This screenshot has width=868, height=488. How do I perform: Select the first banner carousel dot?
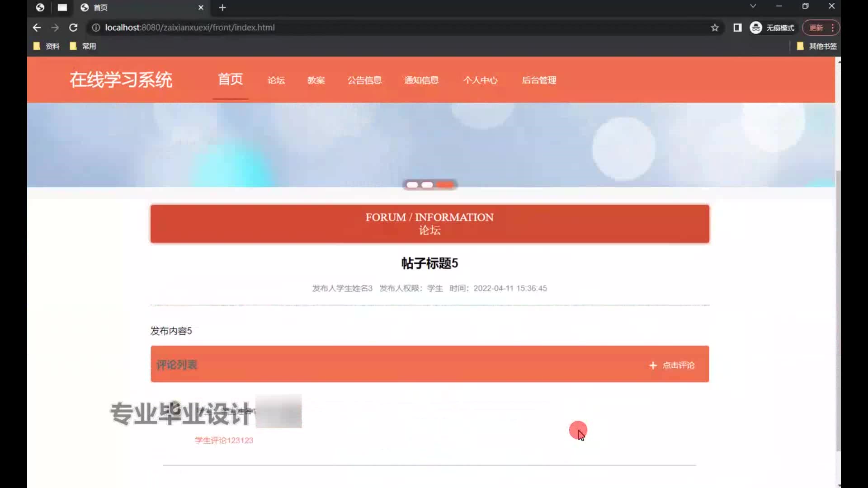click(x=412, y=185)
